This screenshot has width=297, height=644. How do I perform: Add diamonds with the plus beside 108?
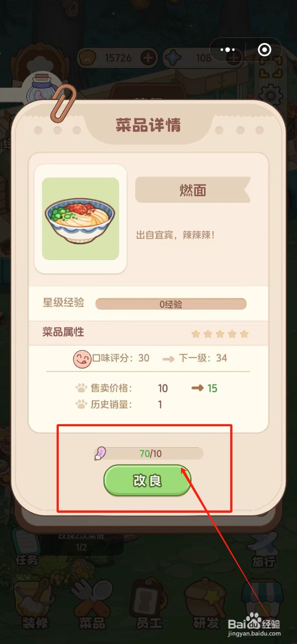(x=234, y=58)
